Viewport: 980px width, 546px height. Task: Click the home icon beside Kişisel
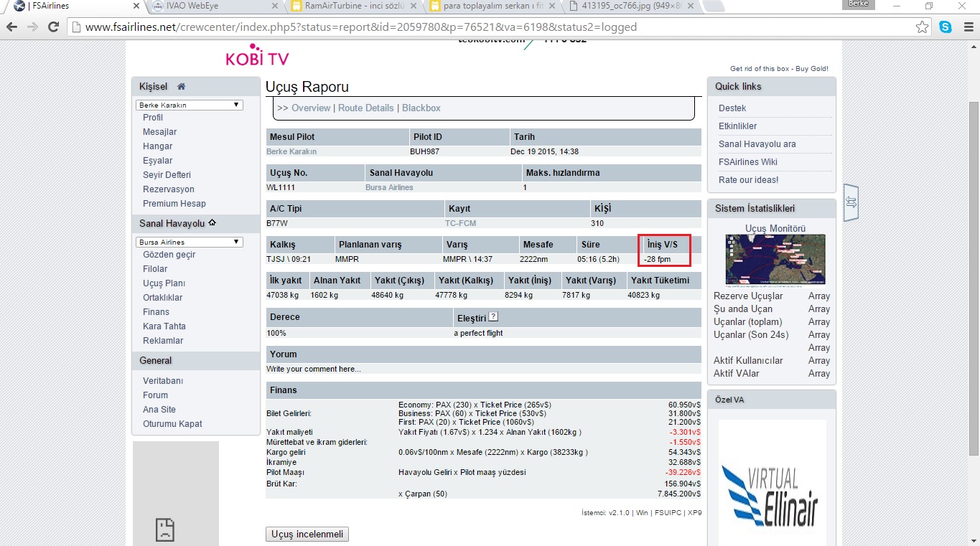[182, 87]
